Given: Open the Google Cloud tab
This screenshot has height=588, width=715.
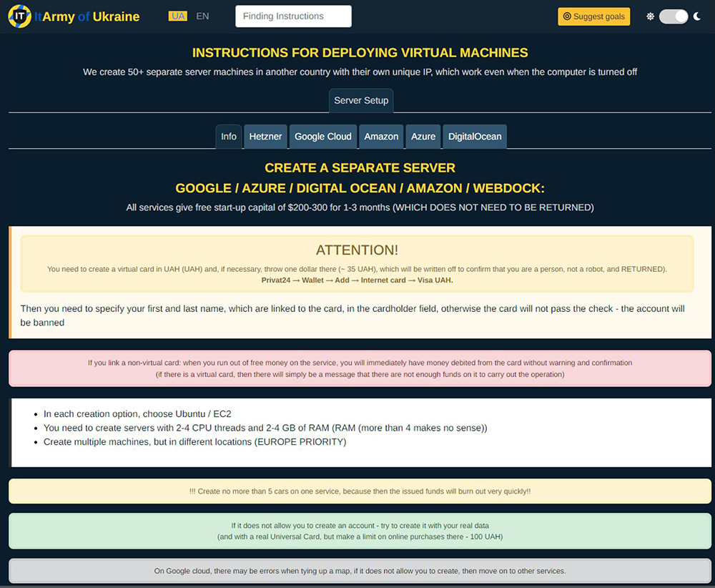Looking at the screenshot, I should click(323, 137).
